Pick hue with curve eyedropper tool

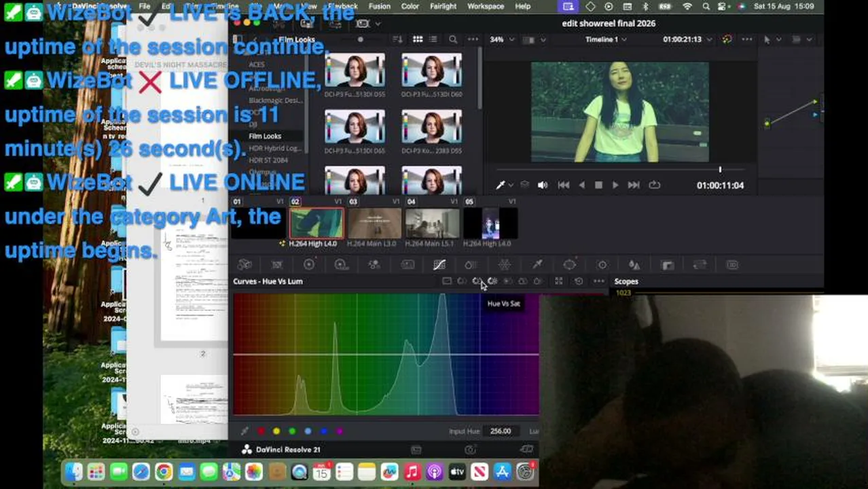[245, 431]
